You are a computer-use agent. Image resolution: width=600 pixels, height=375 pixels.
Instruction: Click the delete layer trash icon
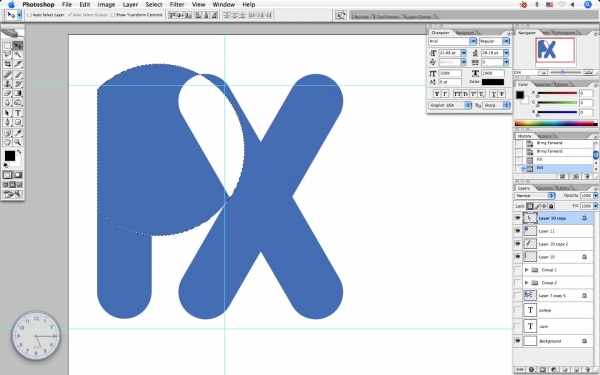(588, 370)
